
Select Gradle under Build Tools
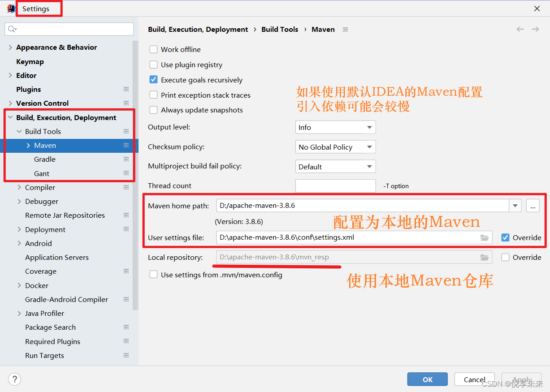click(45, 159)
